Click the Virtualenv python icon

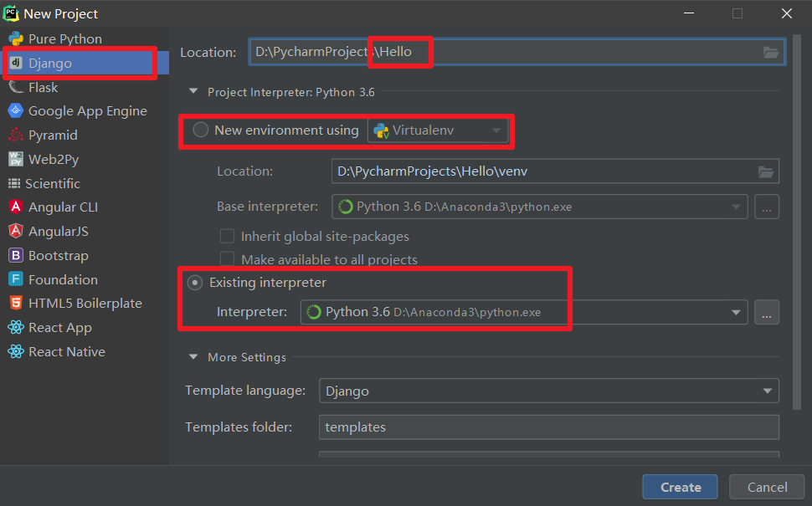point(382,131)
